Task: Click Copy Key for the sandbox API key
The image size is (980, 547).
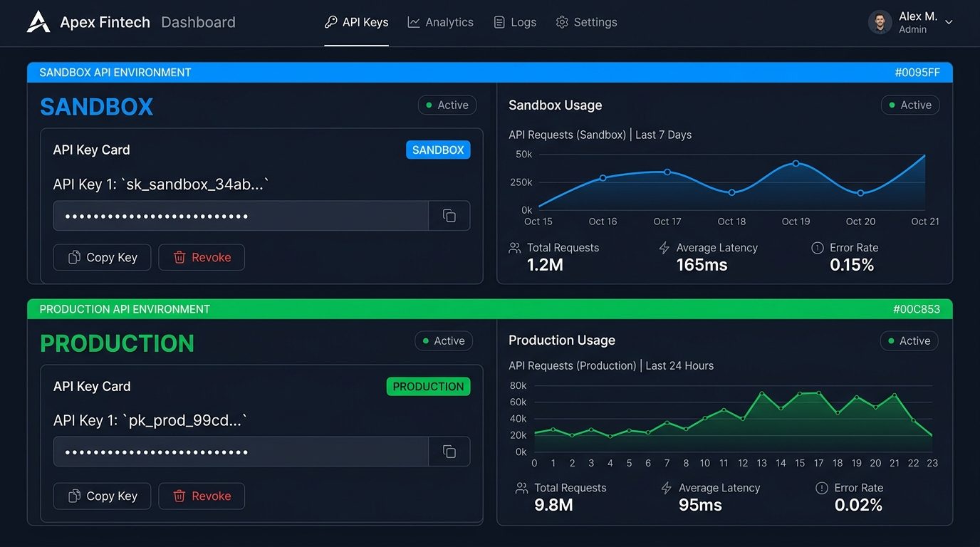Action: point(102,258)
